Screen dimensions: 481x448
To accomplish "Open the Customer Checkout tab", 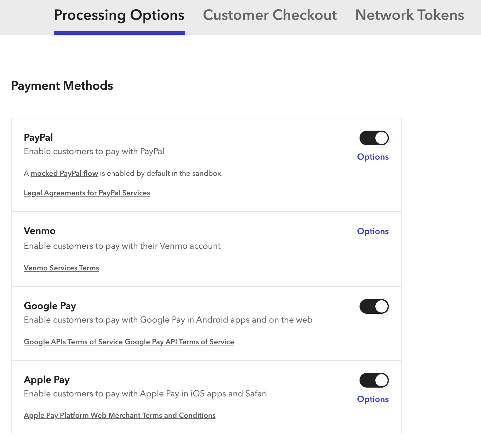I will click(x=270, y=15).
